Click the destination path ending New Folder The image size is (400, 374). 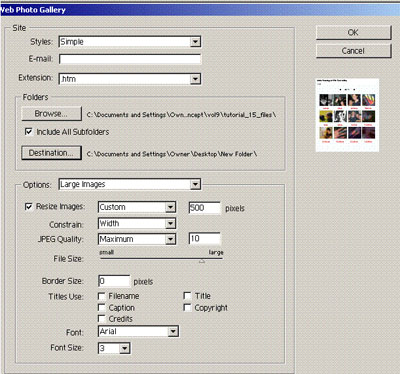[x=172, y=154]
